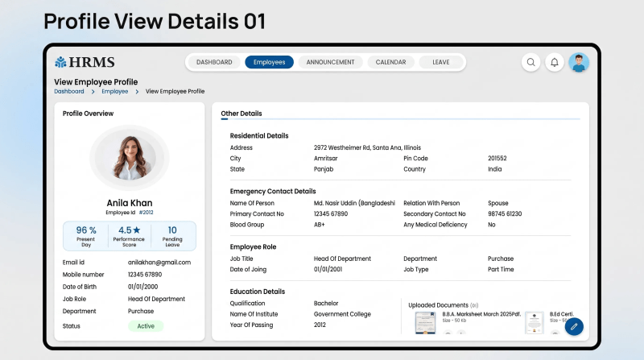The height and width of the screenshot is (360, 644).
Task: Click the state value Panjab
Action: (x=324, y=169)
